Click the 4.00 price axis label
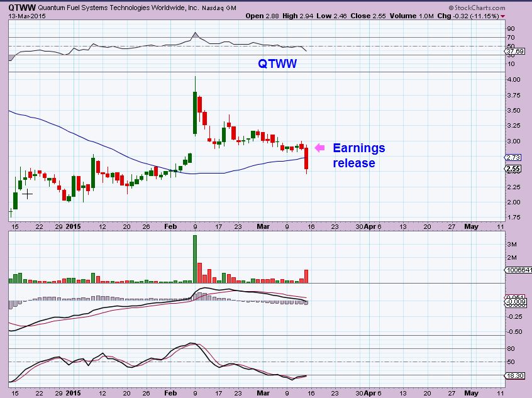 pyautogui.click(x=514, y=80)
